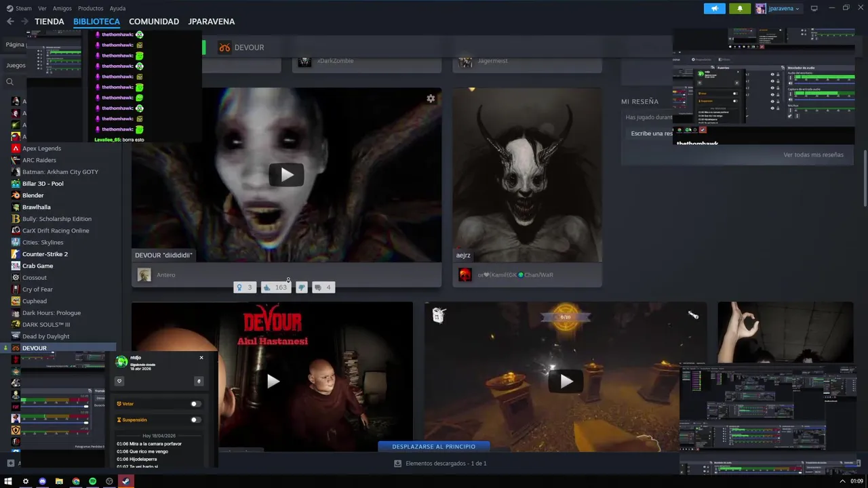The image size is (868, 488).
Task: Click the downloads icon in bottom bar
Action: pos(398,464)
